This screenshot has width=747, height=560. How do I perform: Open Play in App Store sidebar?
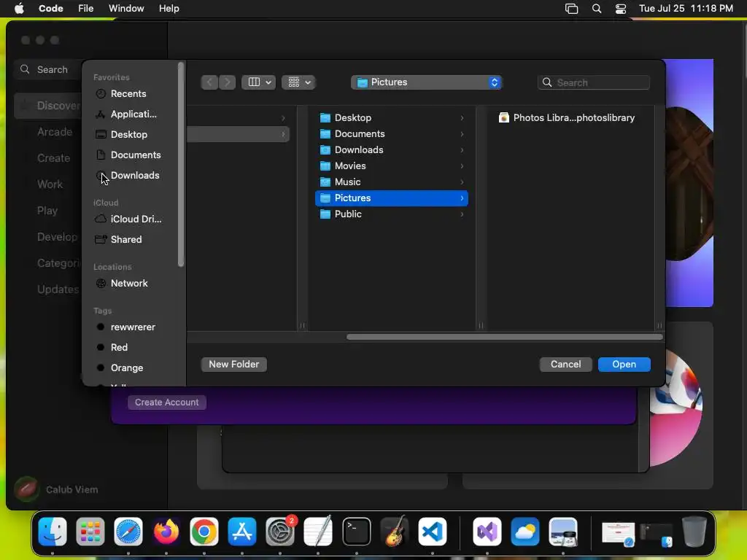tap(47, 211)
